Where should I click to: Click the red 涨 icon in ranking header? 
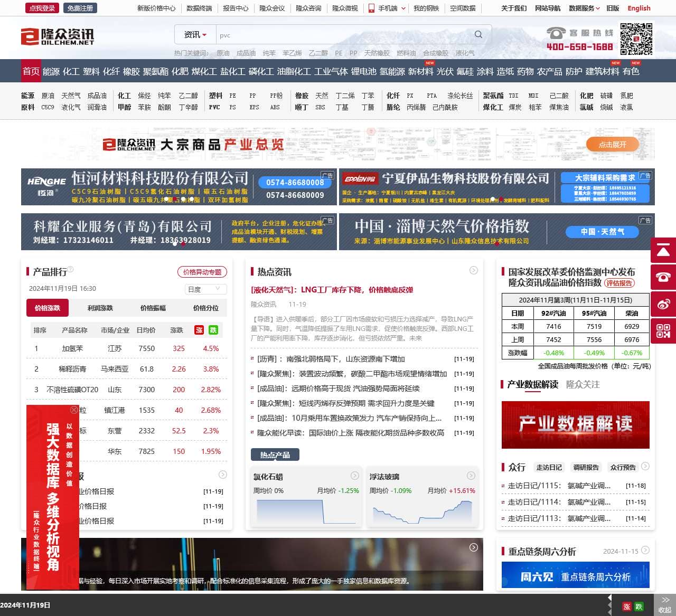pyautogui.click(x=199, y=330)
